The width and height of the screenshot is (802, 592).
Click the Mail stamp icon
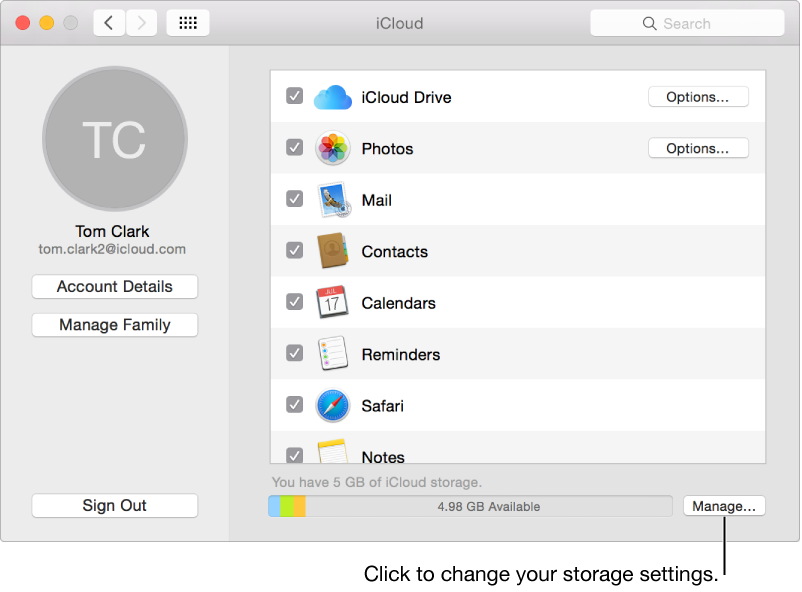click(332, 199)
